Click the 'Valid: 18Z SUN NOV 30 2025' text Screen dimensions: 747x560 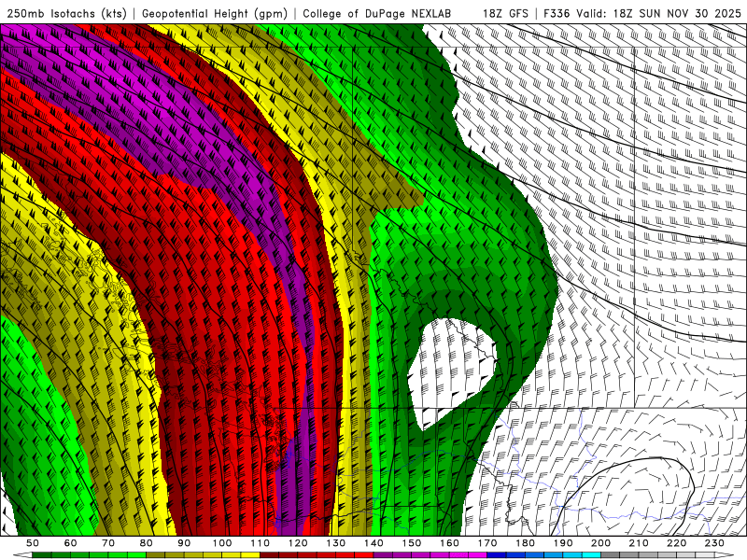tap(659, 13)
